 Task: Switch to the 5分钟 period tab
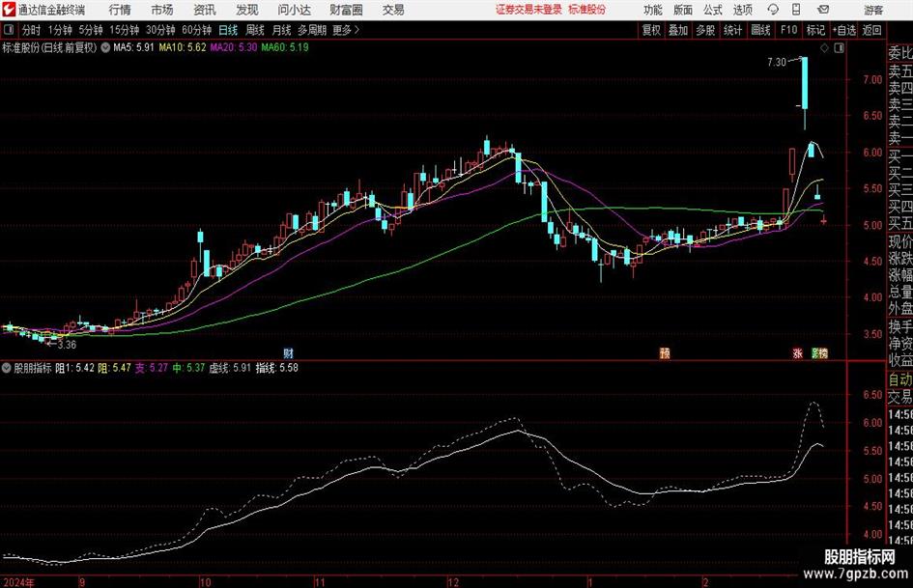point(91,30)
